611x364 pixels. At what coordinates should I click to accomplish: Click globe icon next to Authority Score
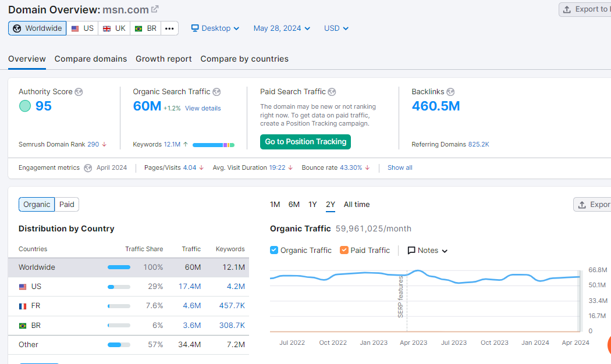(x=79, y=92)
